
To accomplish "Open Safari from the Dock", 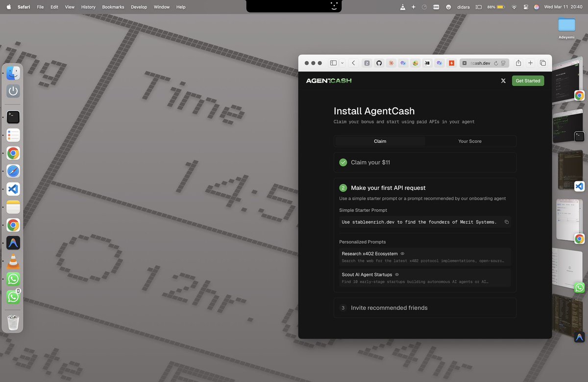I will [13, 171].
